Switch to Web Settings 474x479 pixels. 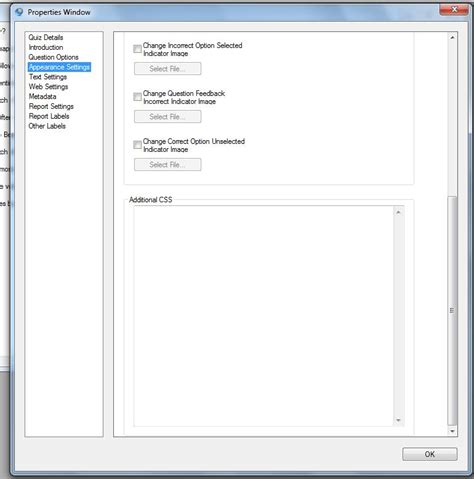(48, 87)
